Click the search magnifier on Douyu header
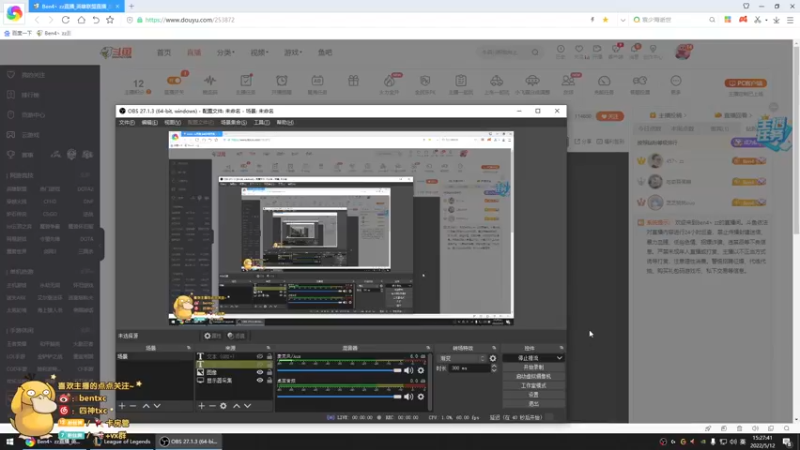The height and width of the screenshot is (450, 800). pyautogui.click(x=535, y=52)
